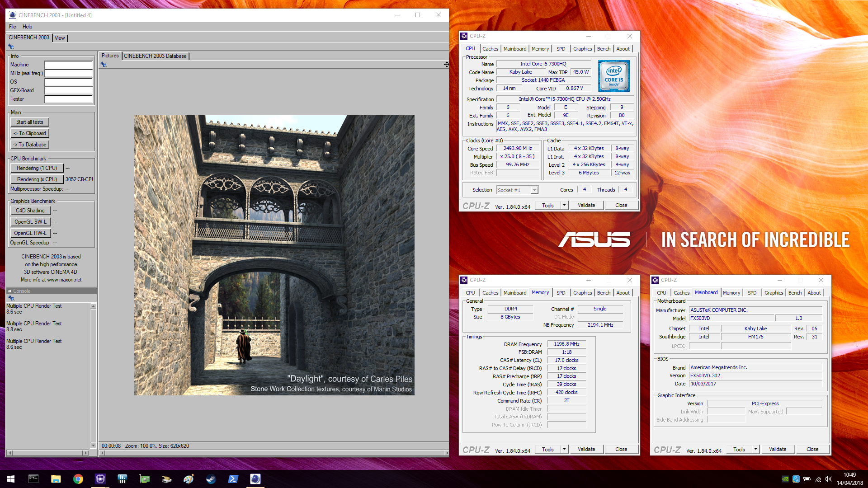868x488 pixels.
Task: Open SPD tab in Memory CPU-Z window
Action: [x=561, y=293]
